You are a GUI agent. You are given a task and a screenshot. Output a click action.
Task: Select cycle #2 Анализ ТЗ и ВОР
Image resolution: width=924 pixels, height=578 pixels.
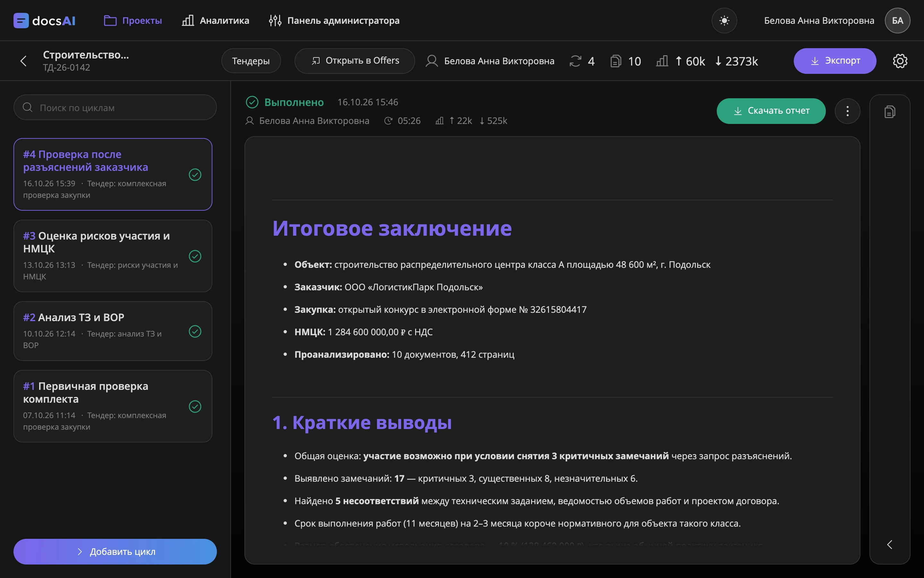113,331
